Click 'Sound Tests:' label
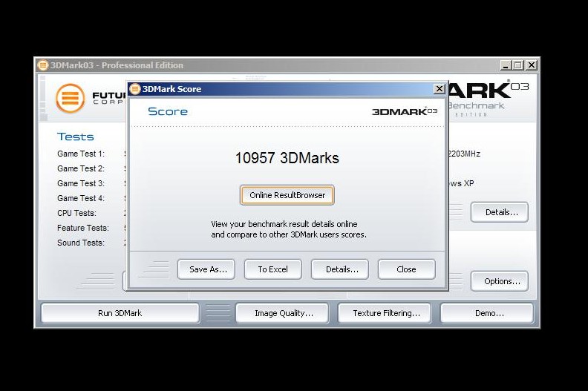588x391 pixels. click(x=81, y=243)
